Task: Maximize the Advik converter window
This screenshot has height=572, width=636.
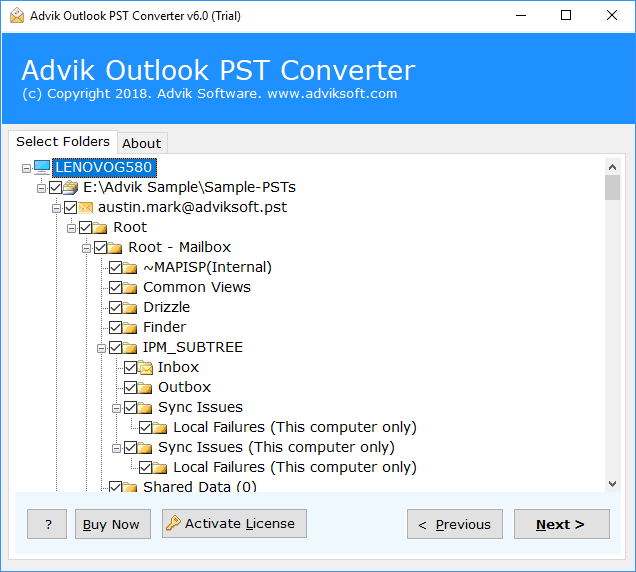Action: click(x=566, y=15)
